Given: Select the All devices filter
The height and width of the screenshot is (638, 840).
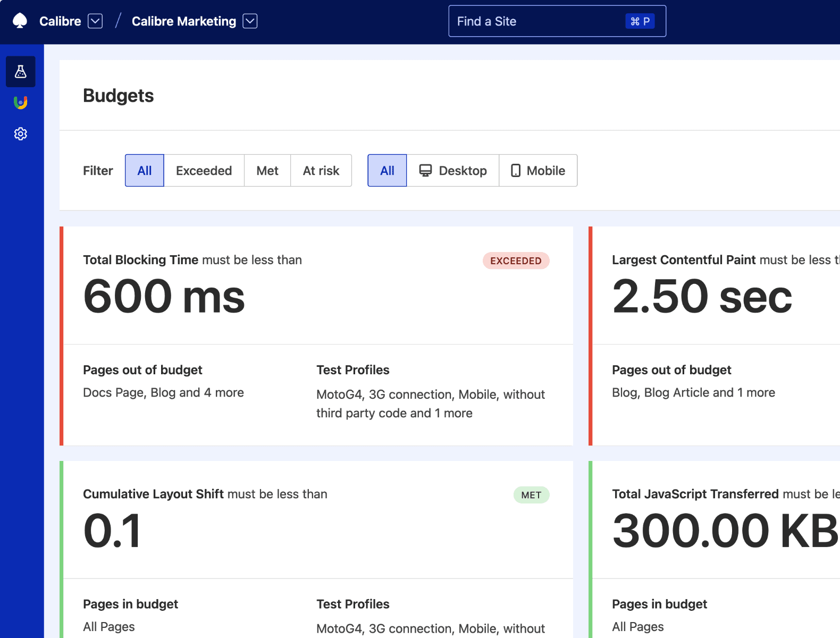Looking at the screenshot, I should tap(387, 171).
